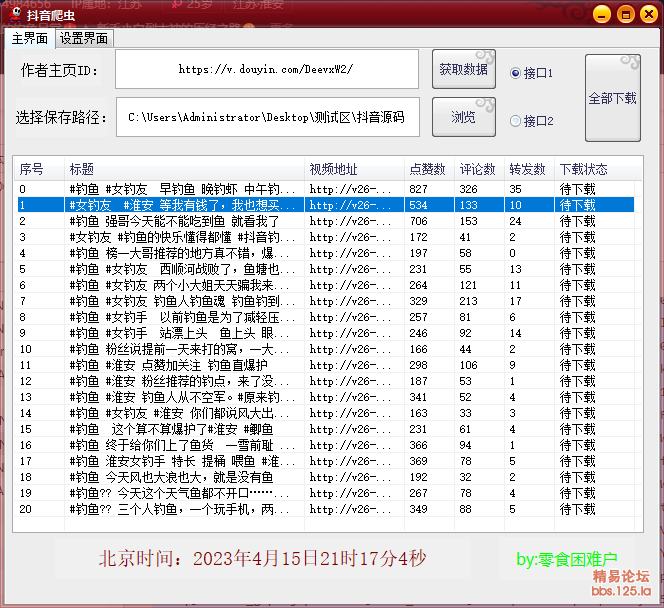Click the by:零食困难户 author label
664x608 pixels.
pos(567,559)
